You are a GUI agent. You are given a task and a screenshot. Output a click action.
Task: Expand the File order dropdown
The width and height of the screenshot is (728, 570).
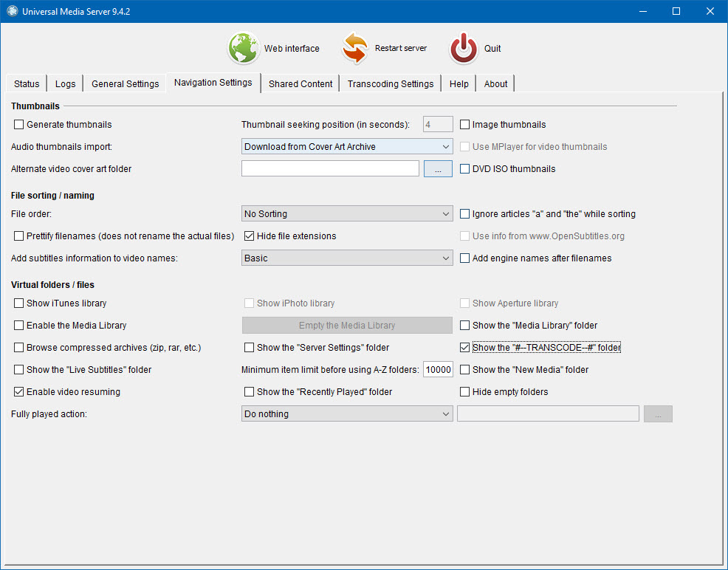pyautogui.click(x=347, y=214)
